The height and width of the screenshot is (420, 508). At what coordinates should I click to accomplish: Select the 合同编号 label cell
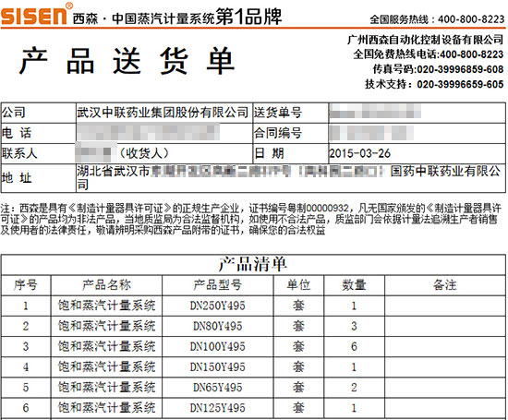point(291,133)
